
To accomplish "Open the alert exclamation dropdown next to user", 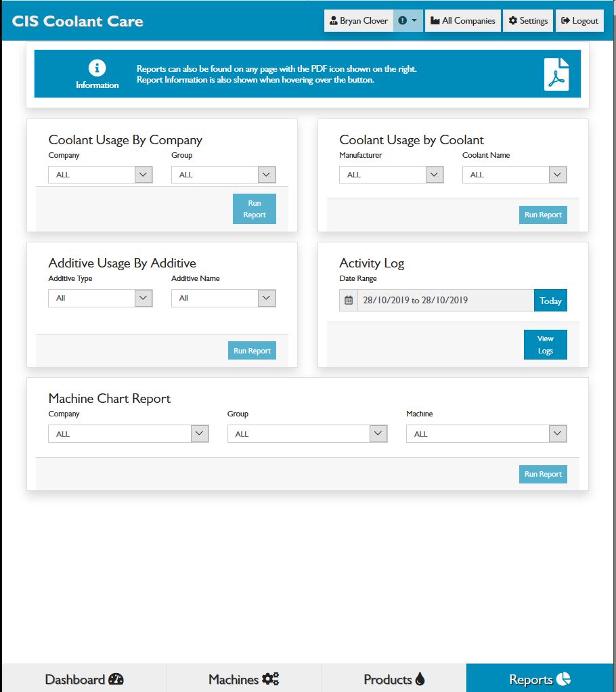I will coord(408,21).
